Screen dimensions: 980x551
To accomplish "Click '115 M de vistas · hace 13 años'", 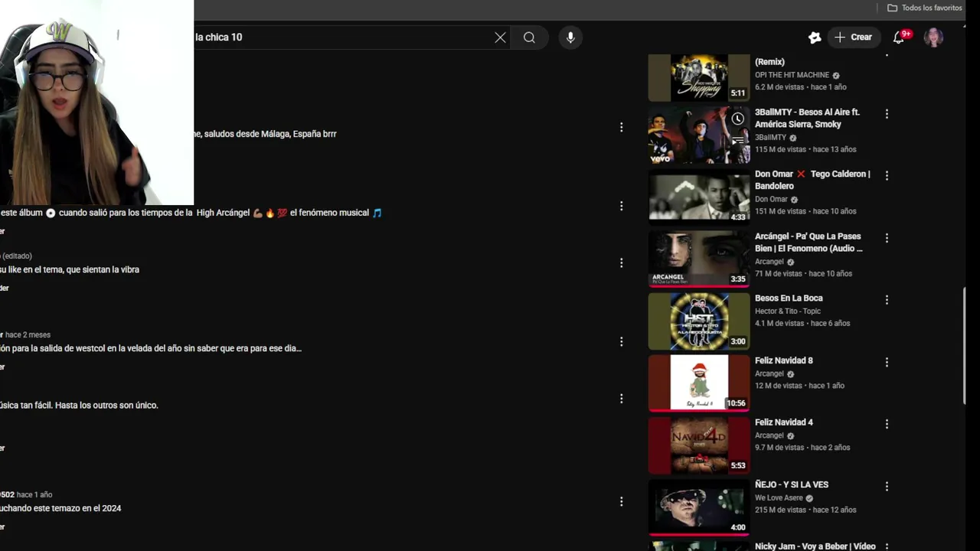I will coord(805,149).
